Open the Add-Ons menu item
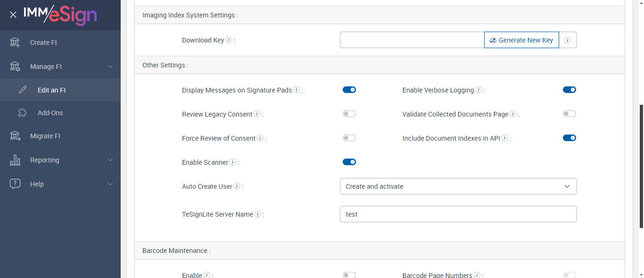The height and width of the screenshot is (278, 644). pyautogui.click(x=50, y=113)
